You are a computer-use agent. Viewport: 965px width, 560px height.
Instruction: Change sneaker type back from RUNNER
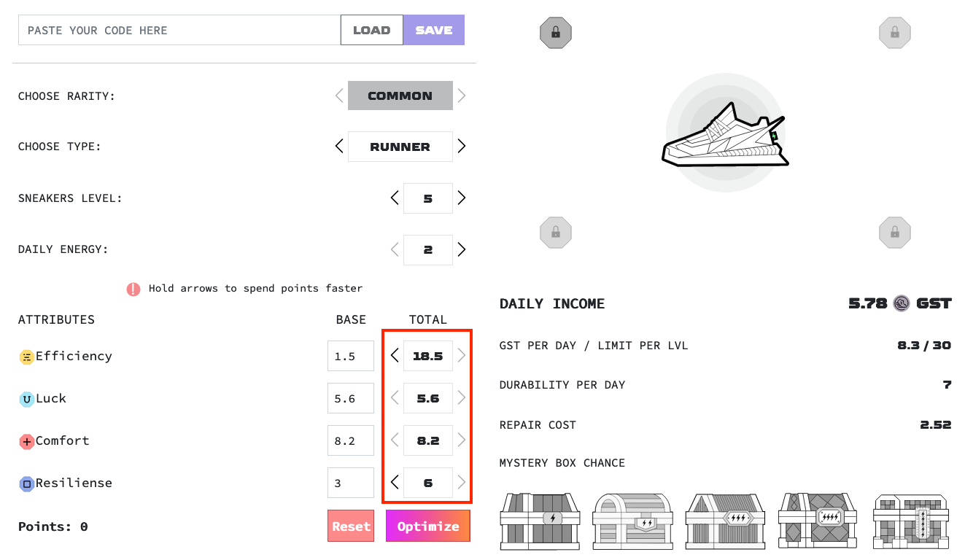pos(338,146)
